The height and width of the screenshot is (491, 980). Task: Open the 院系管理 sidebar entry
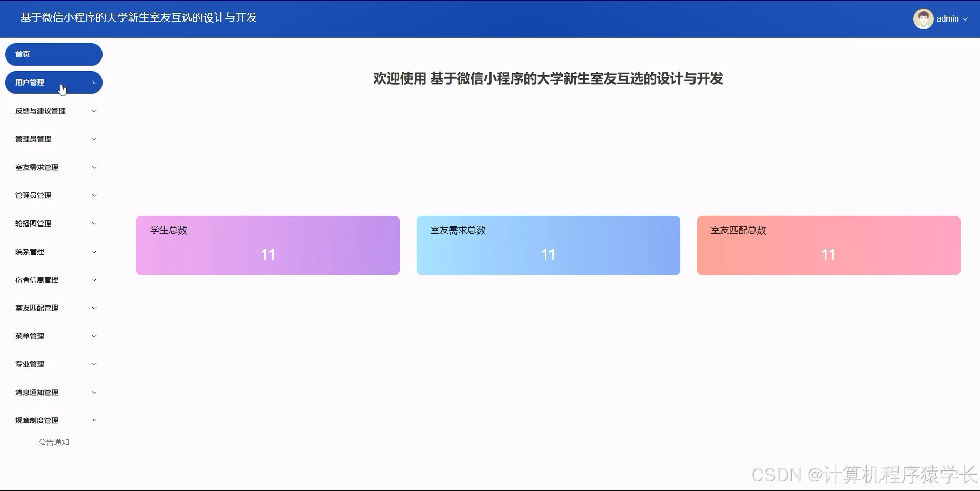click(x=54, y=252)
